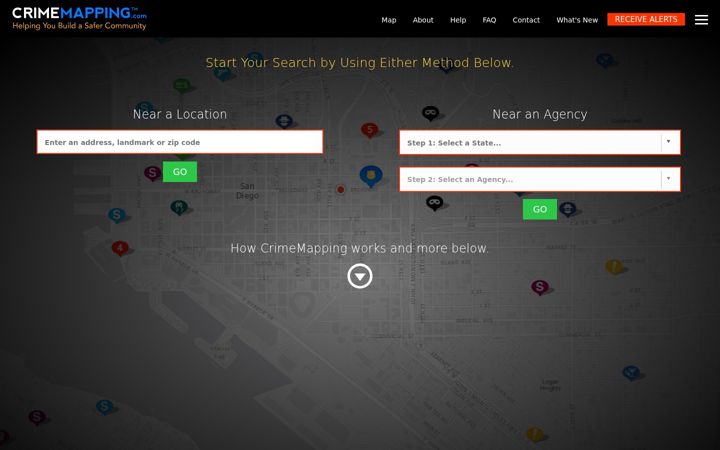The image size is (720, 450).
Task: Open the FAQ page from navigation
Action: click(489, 20)
